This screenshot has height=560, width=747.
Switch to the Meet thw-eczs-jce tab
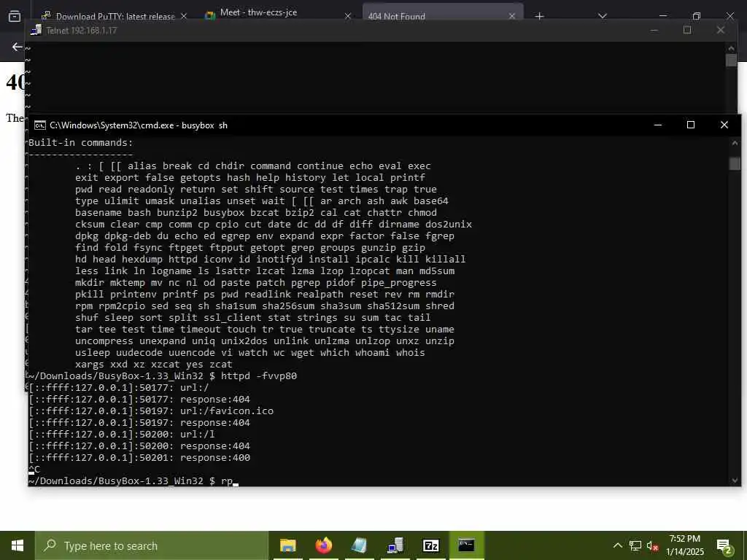click(x=259, y=12)
